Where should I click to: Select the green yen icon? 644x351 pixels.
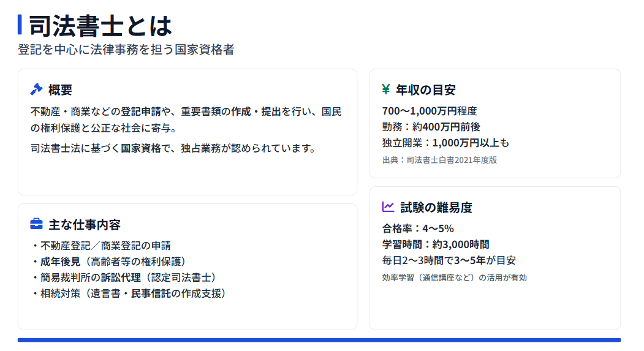385,89
